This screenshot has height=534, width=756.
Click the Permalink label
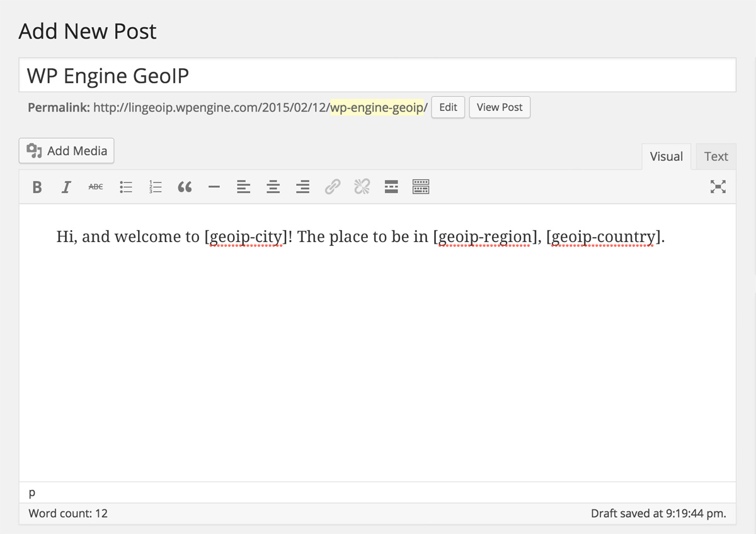[x=59, y=107]
